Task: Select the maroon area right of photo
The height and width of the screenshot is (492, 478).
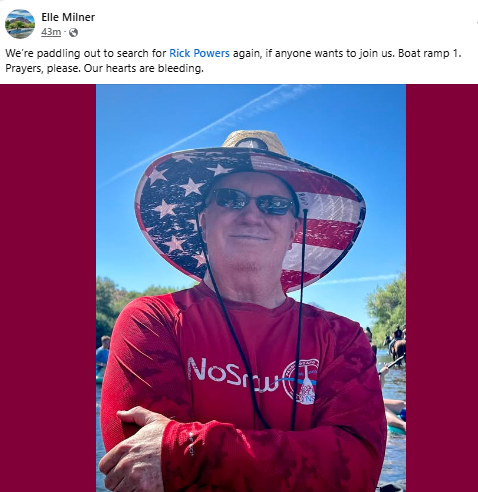Action: (x=442, y=288)
